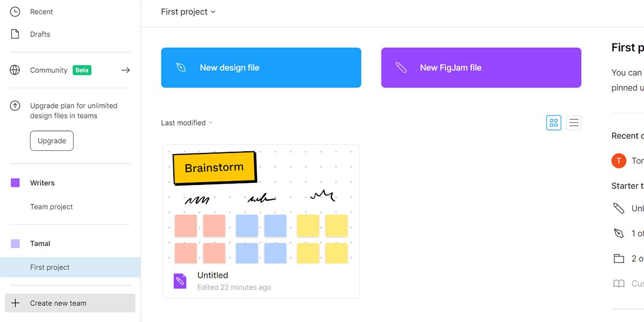Switch to list view
Viewport: 644px width, 322px height.
[x=574, y=123]
